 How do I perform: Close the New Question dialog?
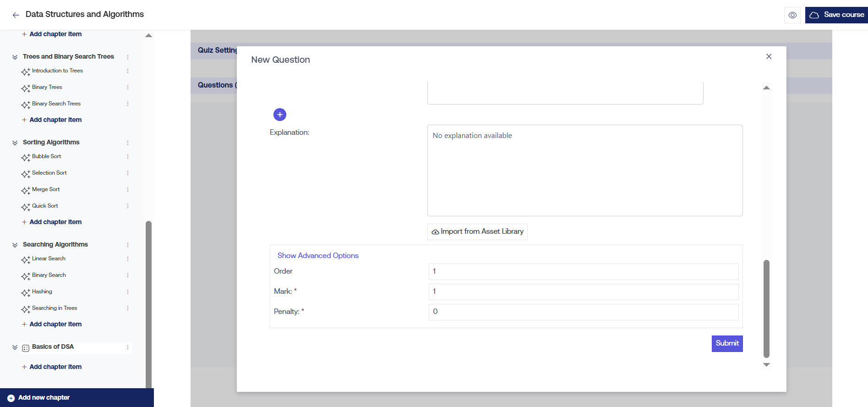click(x=769, y=56)
